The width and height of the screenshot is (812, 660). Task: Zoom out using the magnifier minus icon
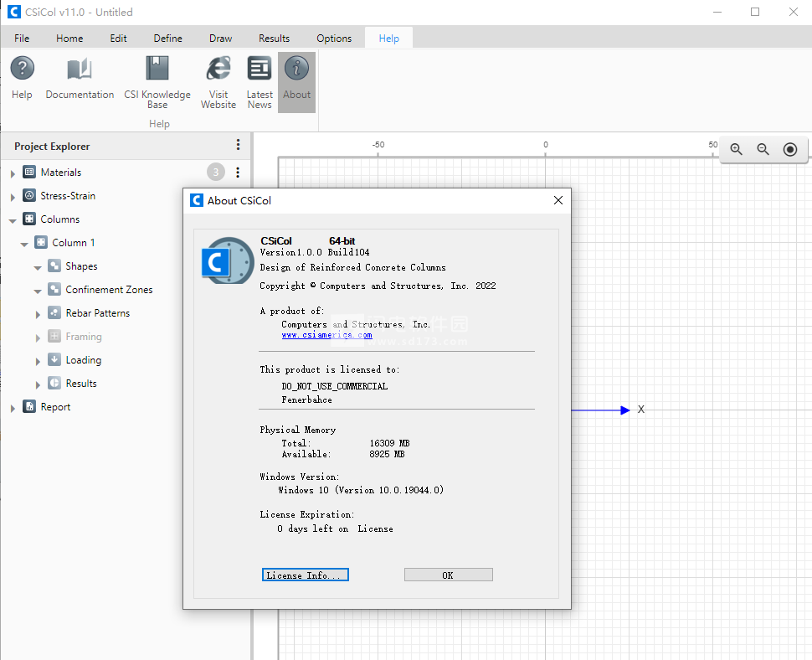pos(763,149)
